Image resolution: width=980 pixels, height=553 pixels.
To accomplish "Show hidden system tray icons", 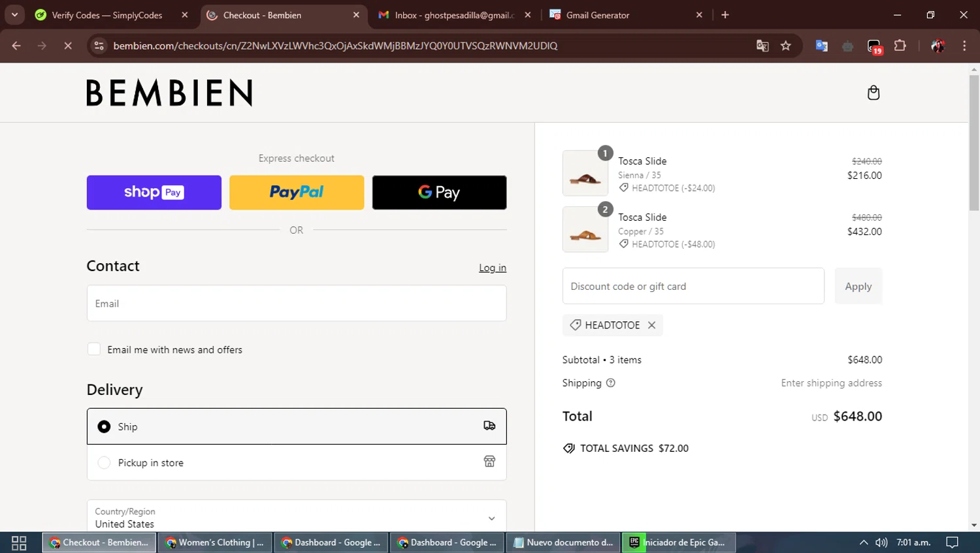I will click(864, 543).
